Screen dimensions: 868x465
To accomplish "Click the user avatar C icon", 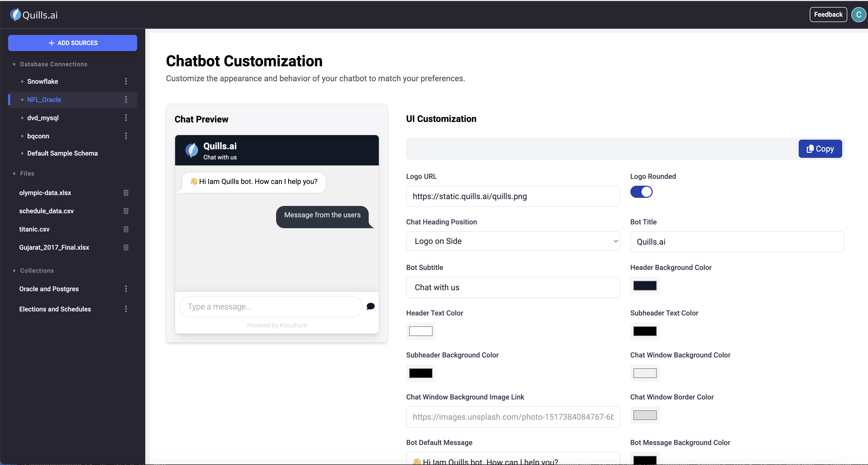I will (858, 14).
